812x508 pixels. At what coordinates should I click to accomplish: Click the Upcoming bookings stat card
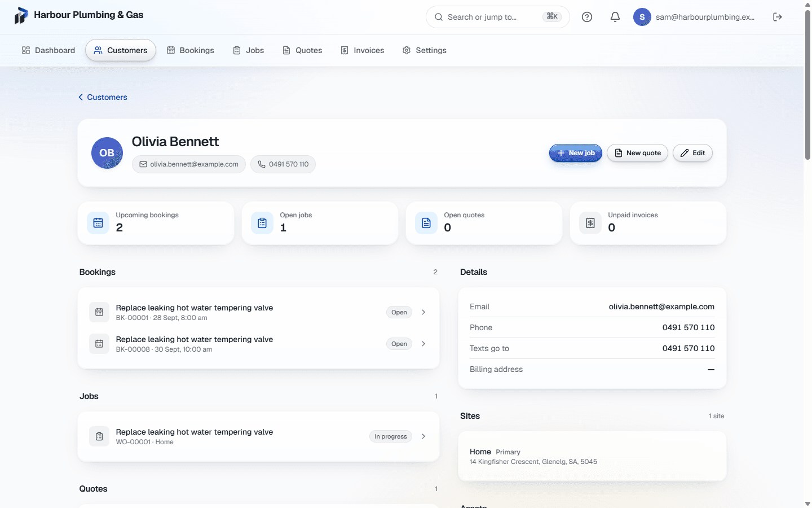156,223
